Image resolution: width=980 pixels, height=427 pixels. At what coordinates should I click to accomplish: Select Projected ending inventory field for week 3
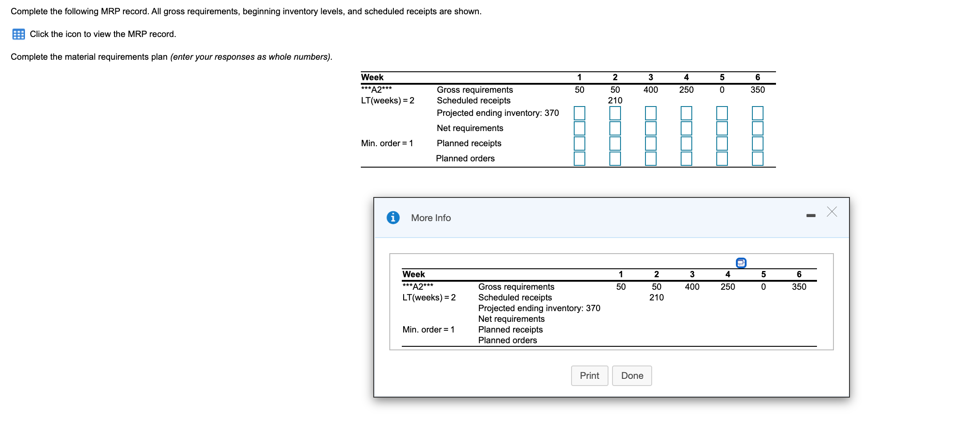651,113
